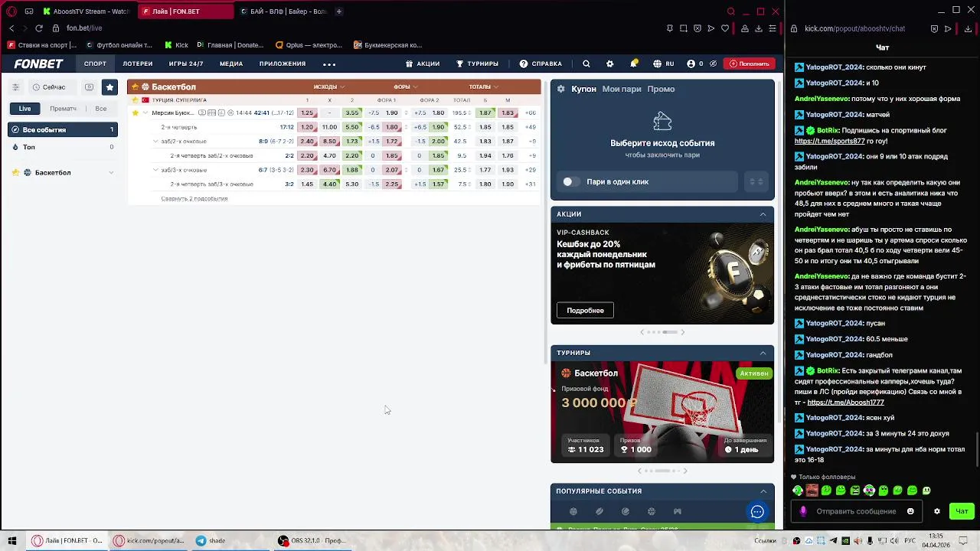Open Справка help link

point(541,64)
